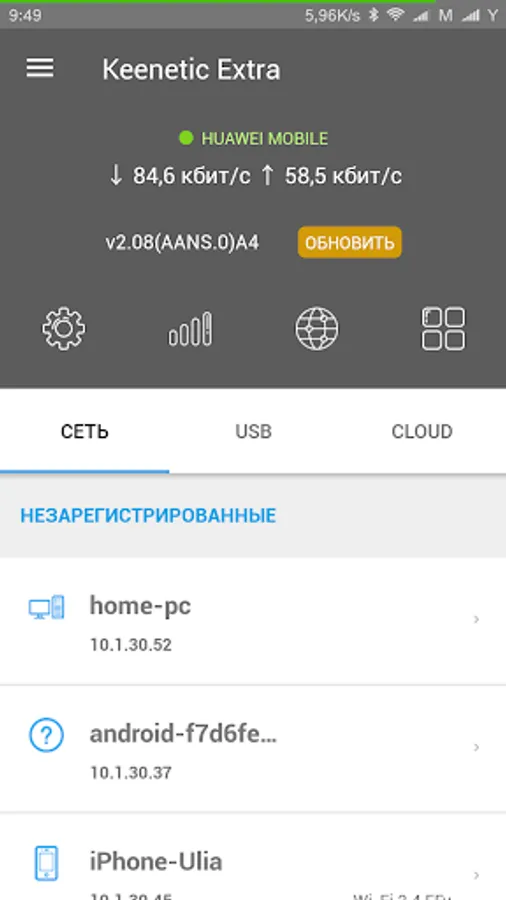Open the globe internet icon
This screenshot has height=900, width=506.
coord(317,329)
